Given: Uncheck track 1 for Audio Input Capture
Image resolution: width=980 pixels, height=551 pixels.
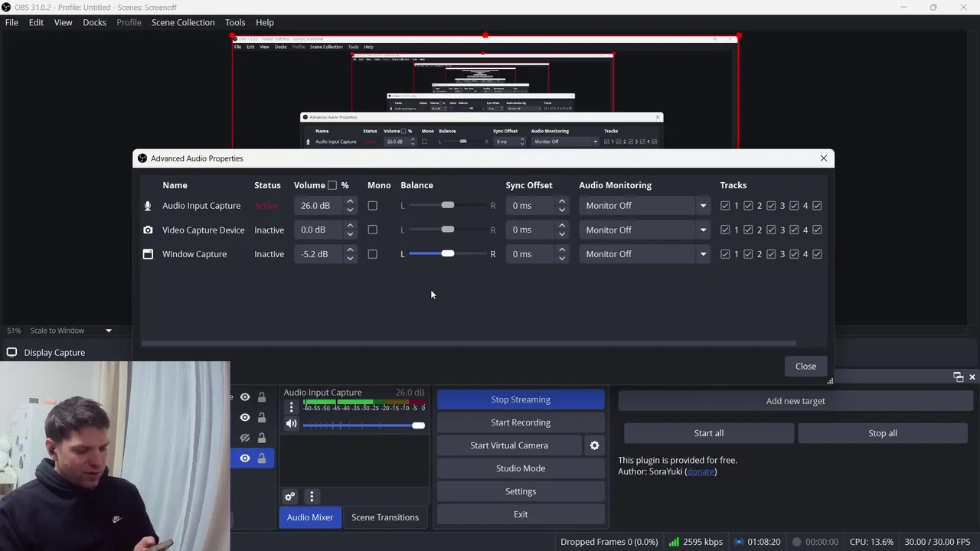Looking at the screenshot, I should point(725,206).
